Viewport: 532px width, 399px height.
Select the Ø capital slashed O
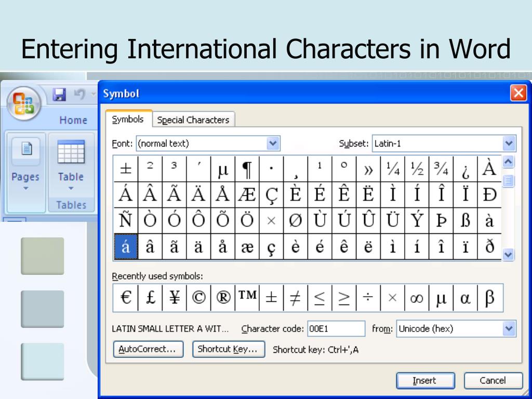tap(296, 221)
